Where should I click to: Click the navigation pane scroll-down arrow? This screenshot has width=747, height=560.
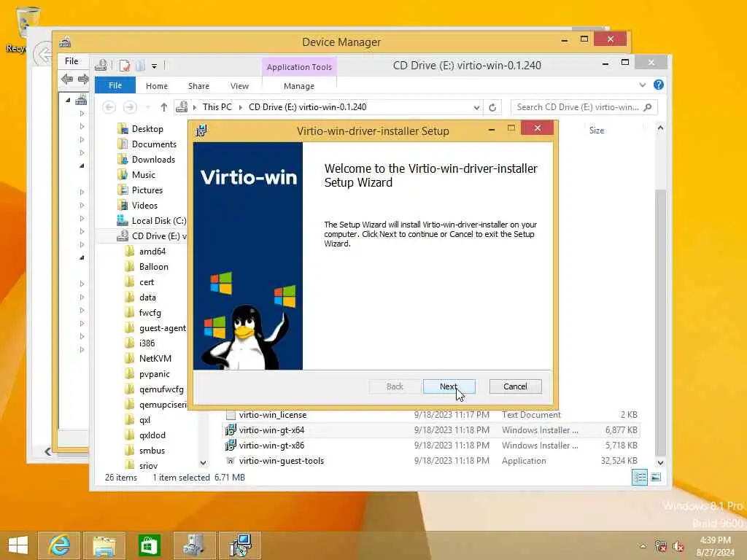point(203,462)
